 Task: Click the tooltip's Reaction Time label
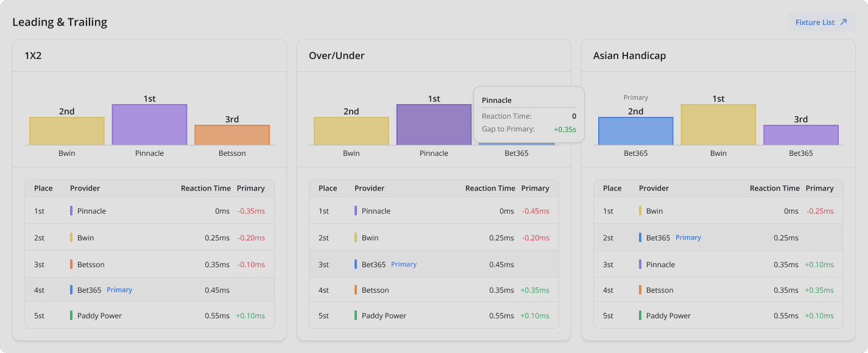[507, 116]
